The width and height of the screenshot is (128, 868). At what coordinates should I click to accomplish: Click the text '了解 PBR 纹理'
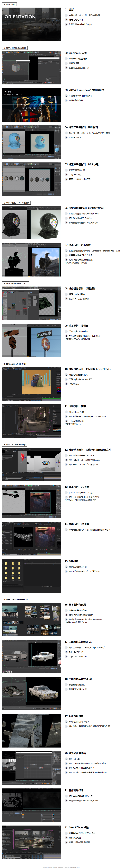coord(75,175)
